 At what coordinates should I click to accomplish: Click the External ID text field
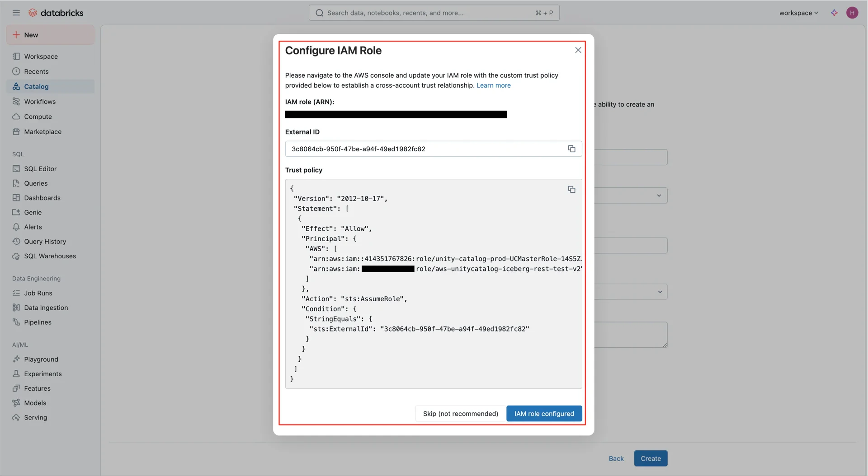click(x=433, y=149)
